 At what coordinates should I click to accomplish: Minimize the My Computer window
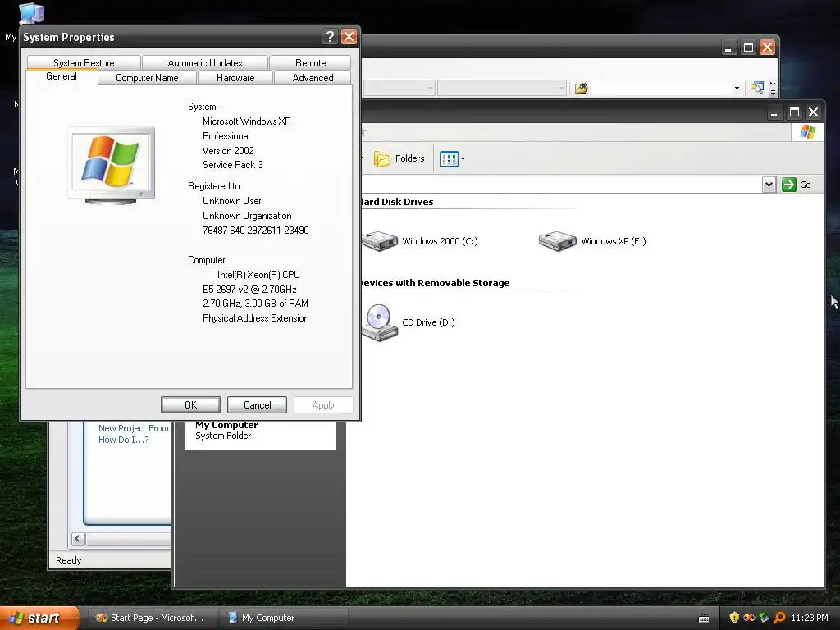click(x=774, y=112)
